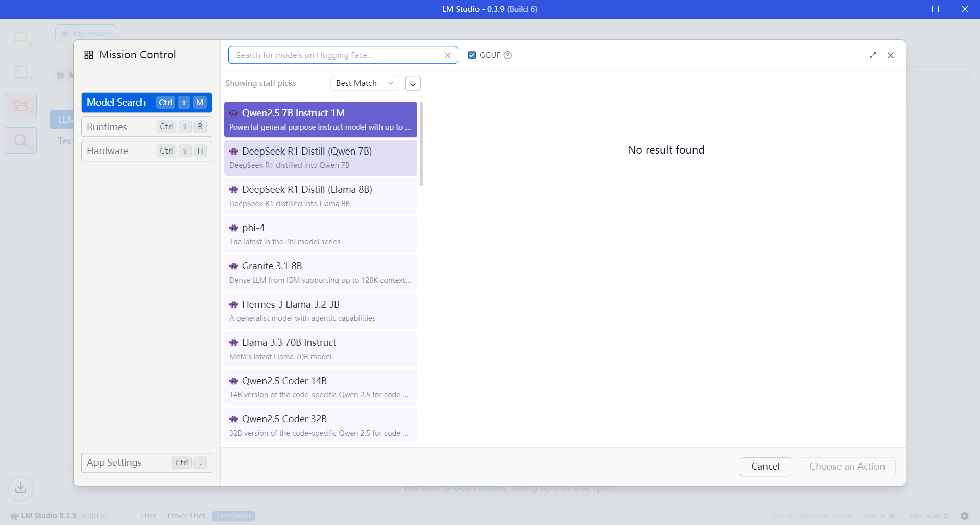Click the Mission Control grid icon
Viewport: 980px width, 525px height.
[x=89, y=55]
